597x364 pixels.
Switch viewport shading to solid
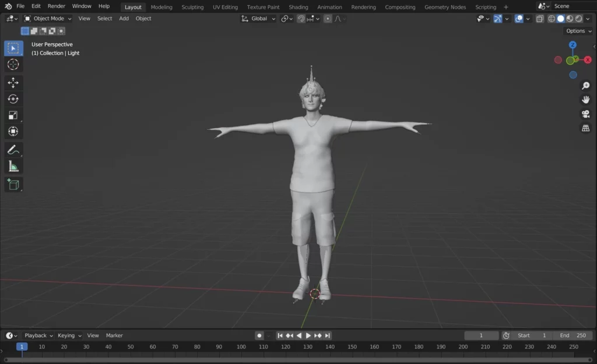(560, 19)
